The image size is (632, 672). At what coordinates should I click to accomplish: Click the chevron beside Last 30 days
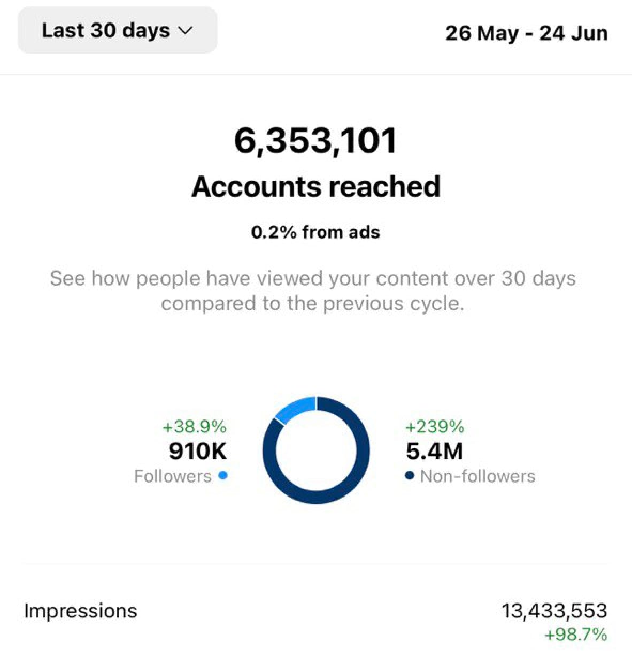click(x=185, y=31)
